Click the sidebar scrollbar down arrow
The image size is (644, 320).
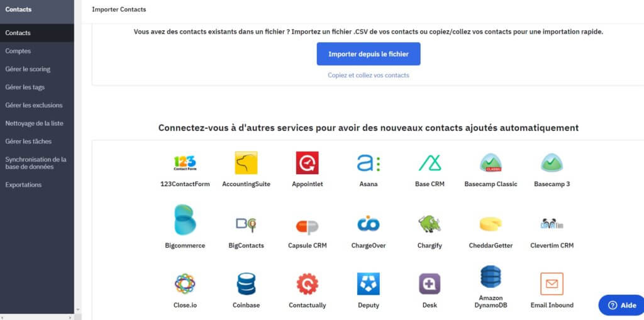[x=77, y=309]
